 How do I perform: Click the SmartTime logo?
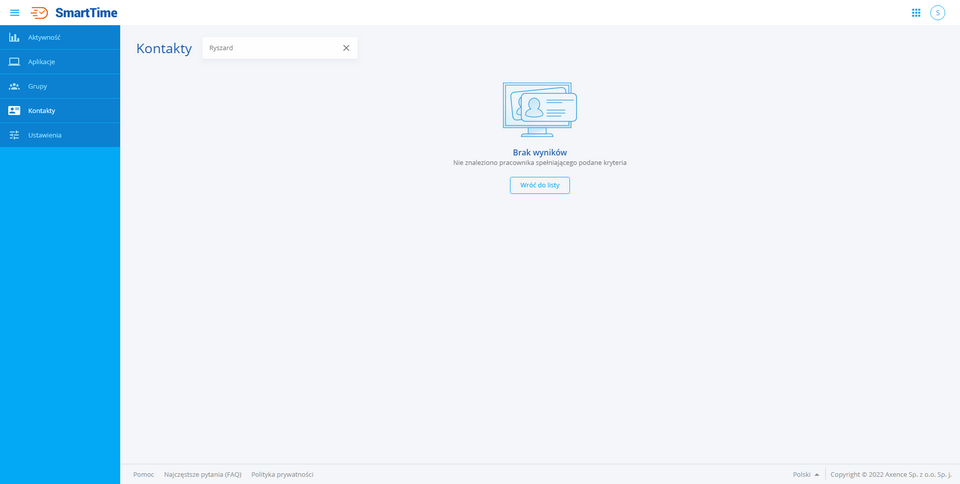click(x=74, y=13)
